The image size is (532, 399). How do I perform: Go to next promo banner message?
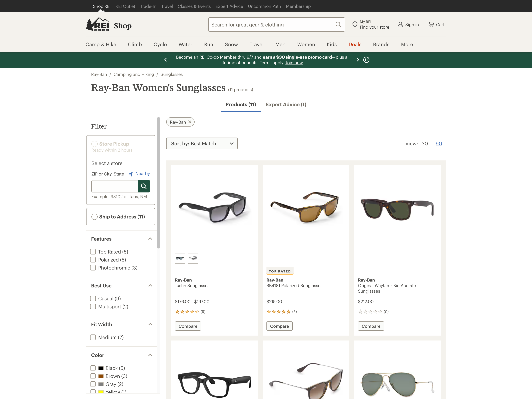click(x=358, y=60)
